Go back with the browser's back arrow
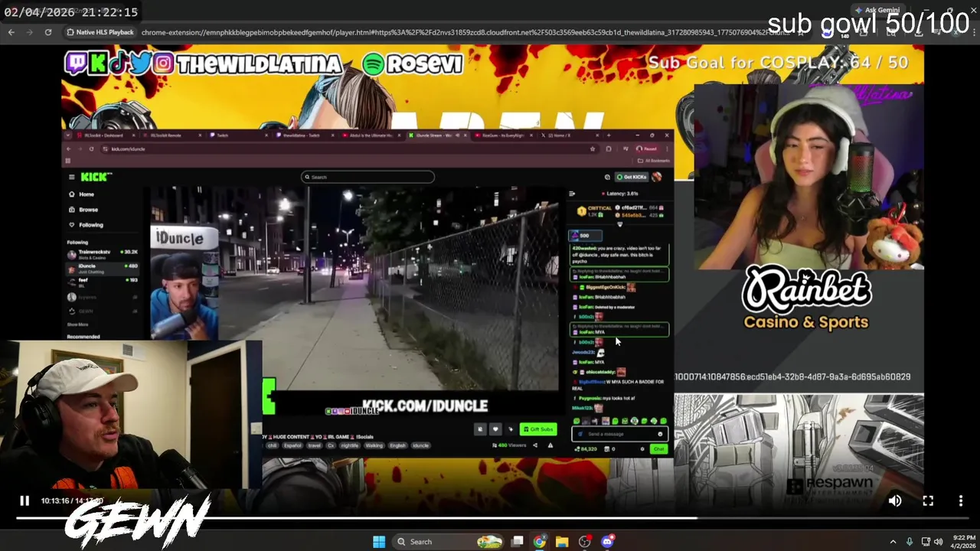The image size is (980, 551). tap(11, 32)
